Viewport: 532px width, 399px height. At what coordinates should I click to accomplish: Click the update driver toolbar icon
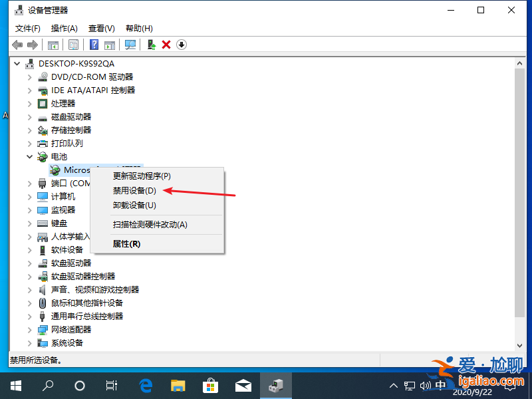tap(152, 45)
